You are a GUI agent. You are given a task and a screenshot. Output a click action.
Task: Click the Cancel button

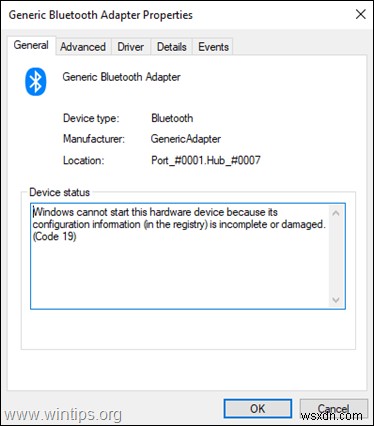click(334, 408)
